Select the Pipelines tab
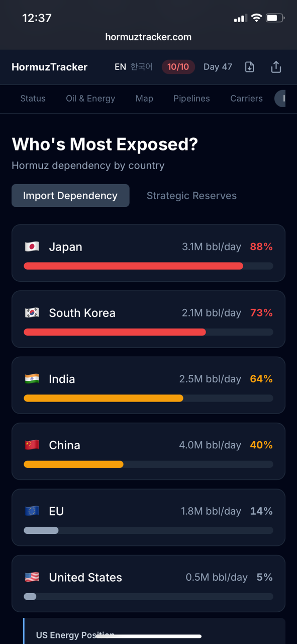 click(x=191, y=99)
